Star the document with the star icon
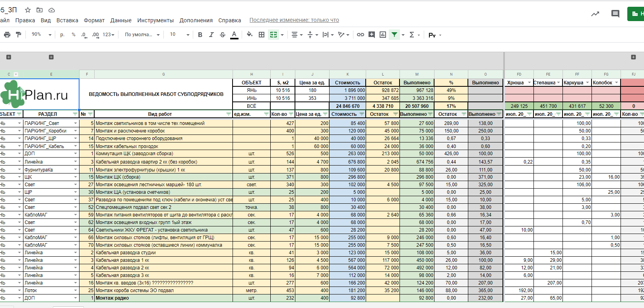This screenshot has width=644, height=308. click(x=28, y=10)
